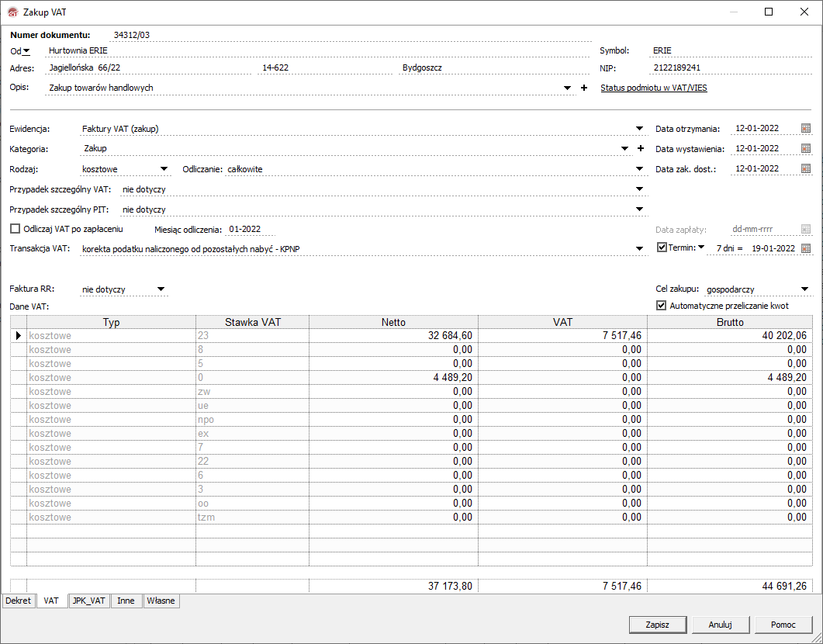Open the Kategoria dropdown arrow
This screenshot has height=644, width=823.
(624, 148)
